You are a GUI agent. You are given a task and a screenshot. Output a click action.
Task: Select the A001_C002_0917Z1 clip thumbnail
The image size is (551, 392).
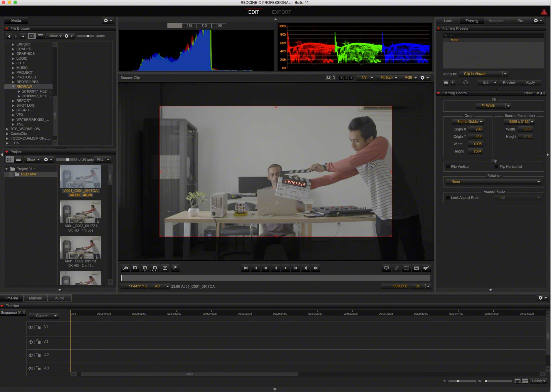tap(81, 212)
